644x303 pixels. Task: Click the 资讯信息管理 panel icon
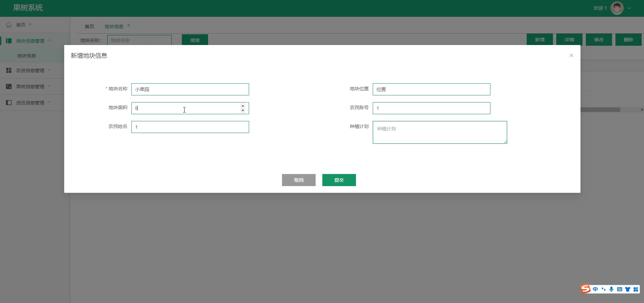point(9,103)
